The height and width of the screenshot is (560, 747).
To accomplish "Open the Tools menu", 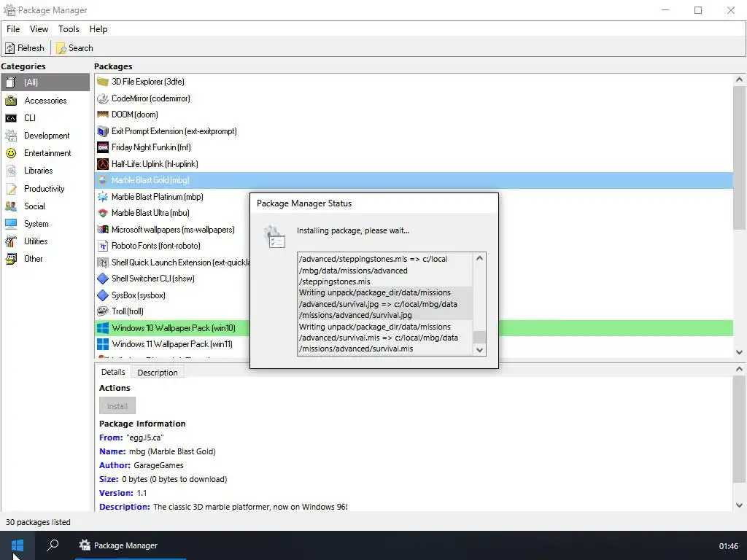I will coord(69,29).
